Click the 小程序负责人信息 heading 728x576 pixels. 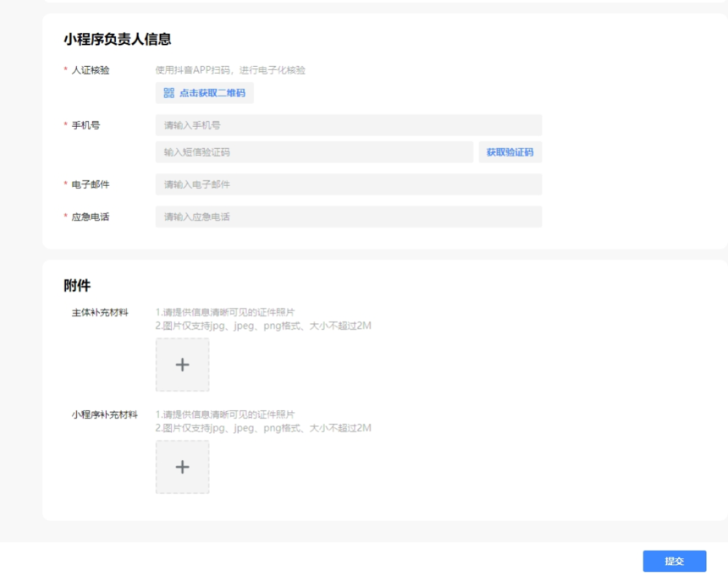tap(118, 39)
